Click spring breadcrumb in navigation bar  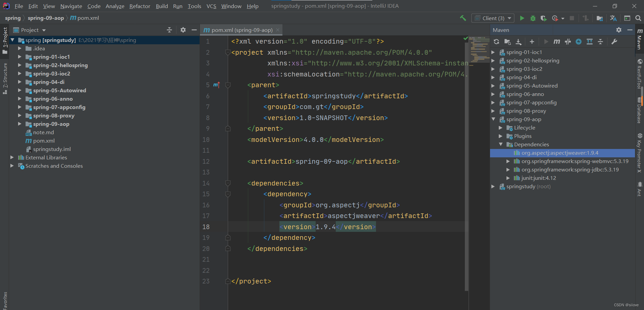point(13,18)
